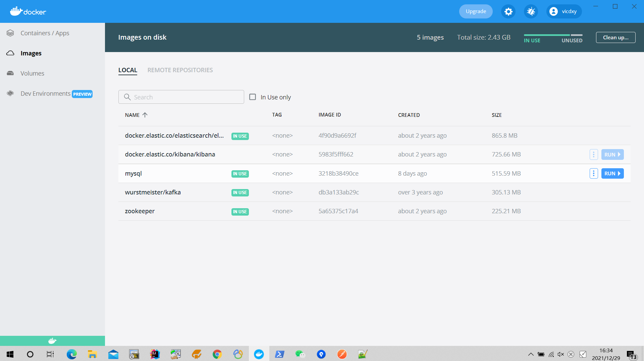Select Images in the sidebar
Viewport: 644px width, 361px height.
(31, 53)
